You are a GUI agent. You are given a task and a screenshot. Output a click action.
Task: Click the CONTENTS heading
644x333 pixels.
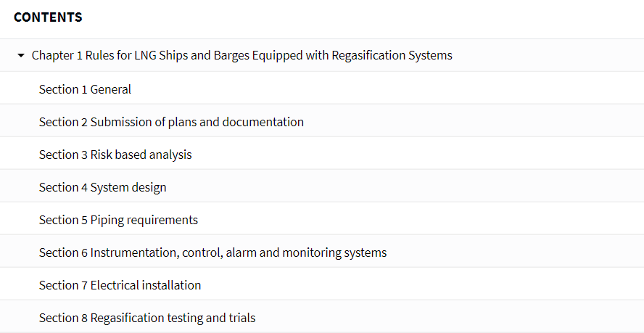[x=48, y=17]
